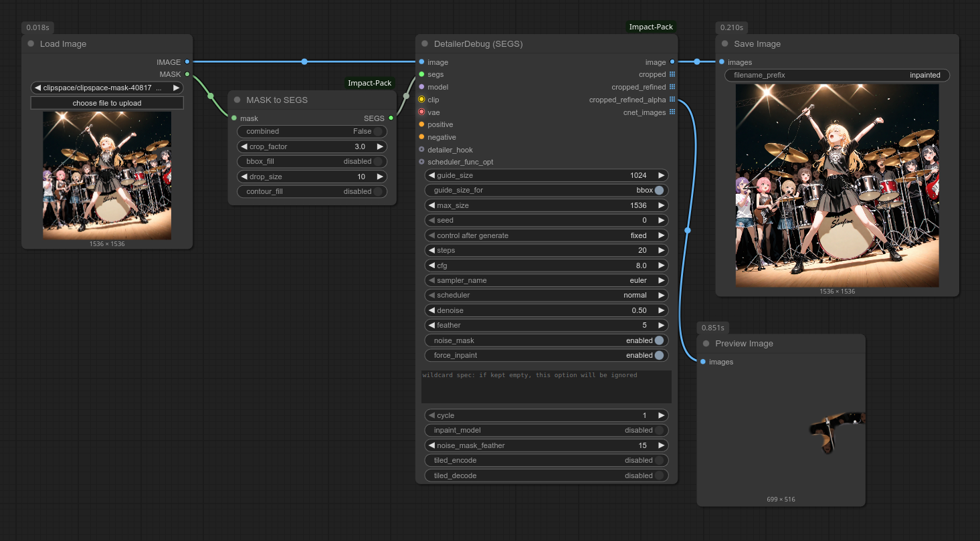
Task: Decrease cfg with left arrow
Action: pyautogui.click(x=431, y=265)
